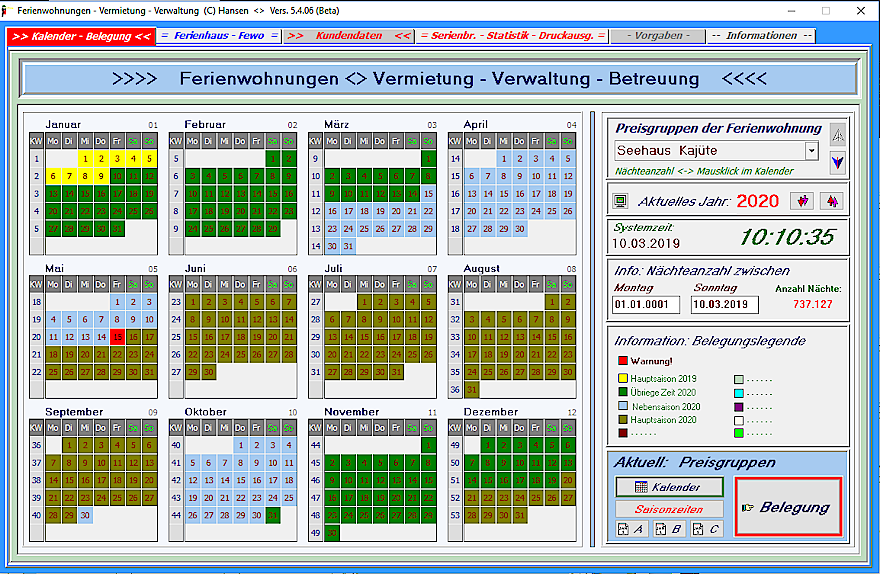Click the Montag date input field
This screenshot has width=880, height=574.
click(639, 305)
